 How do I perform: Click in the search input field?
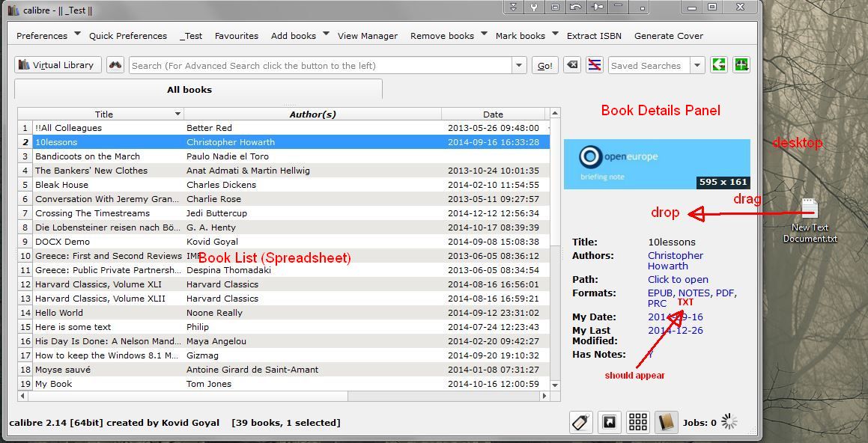321,65
